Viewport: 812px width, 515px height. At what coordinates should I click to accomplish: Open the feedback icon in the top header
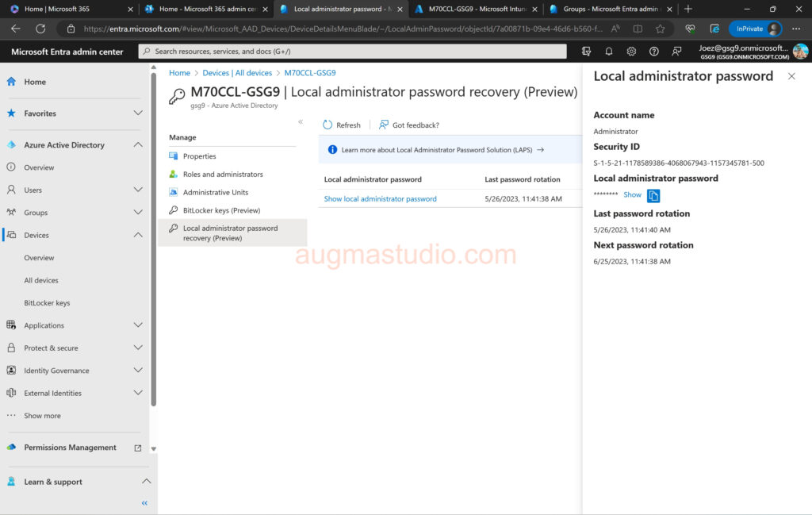[676, 52]
